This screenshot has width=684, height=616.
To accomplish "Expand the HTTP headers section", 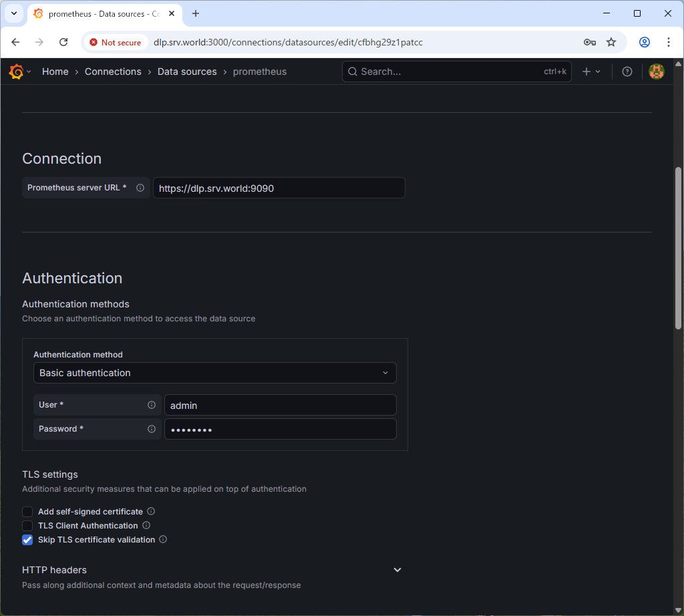I will click(397, 570).
